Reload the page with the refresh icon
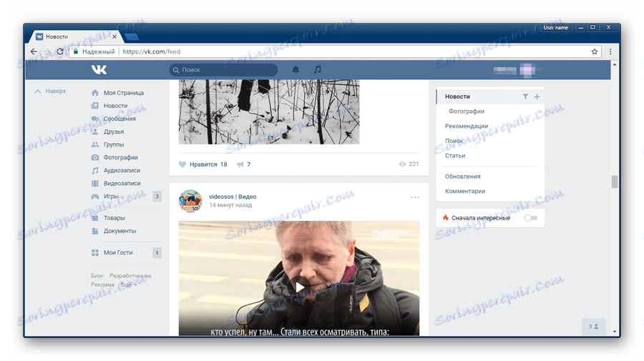 pos(60,51)
